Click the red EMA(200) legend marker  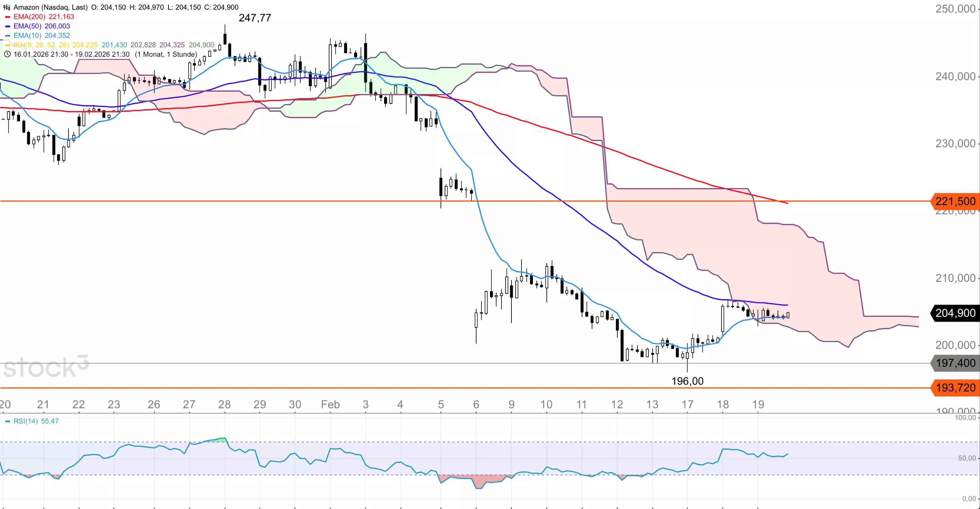[7, 17]
